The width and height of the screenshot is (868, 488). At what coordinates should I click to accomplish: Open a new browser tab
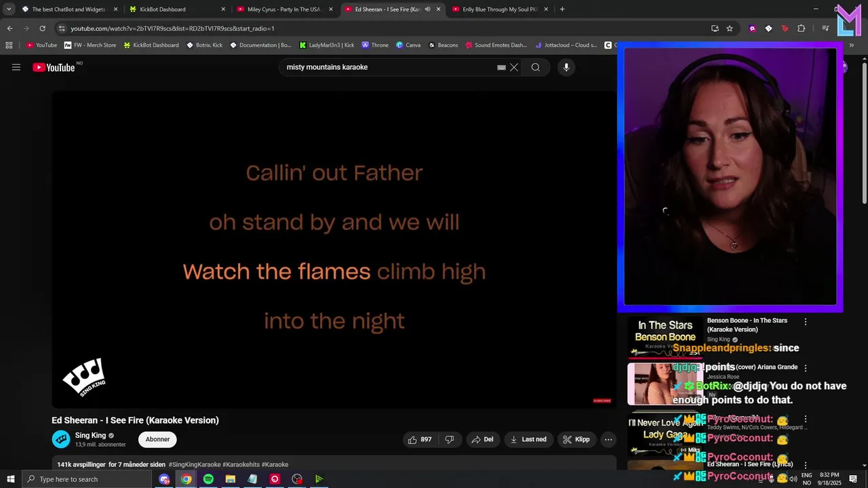click(x=562, y=9)
